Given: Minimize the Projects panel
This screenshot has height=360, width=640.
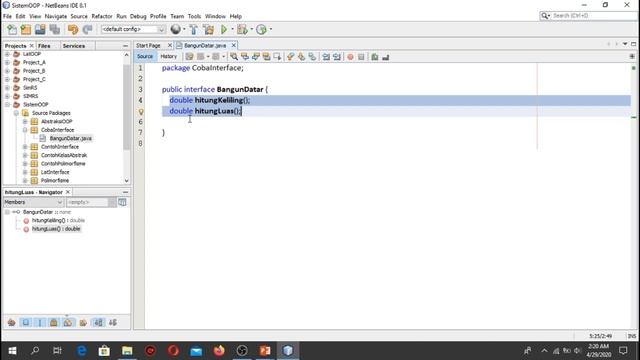Looking at the screenshot, I should (125, 46).
